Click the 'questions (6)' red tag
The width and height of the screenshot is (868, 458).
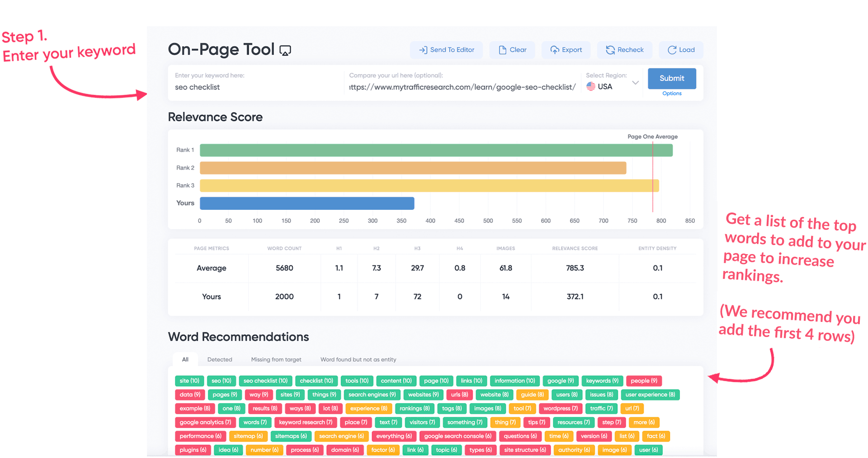tap(520, 436)
